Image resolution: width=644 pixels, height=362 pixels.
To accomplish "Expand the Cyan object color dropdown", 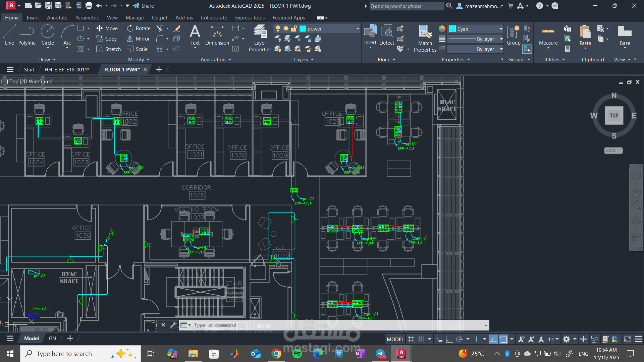I will point(501,29).
